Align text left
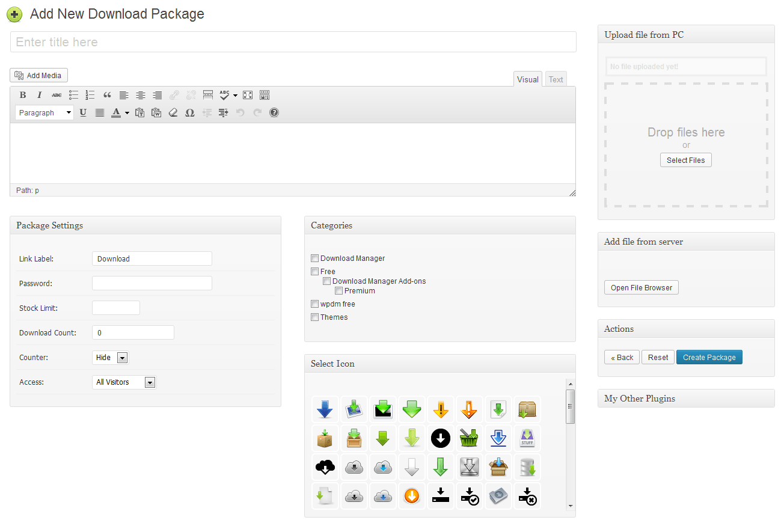This screenshot has height=532, width=784. (x=124, y=95)
